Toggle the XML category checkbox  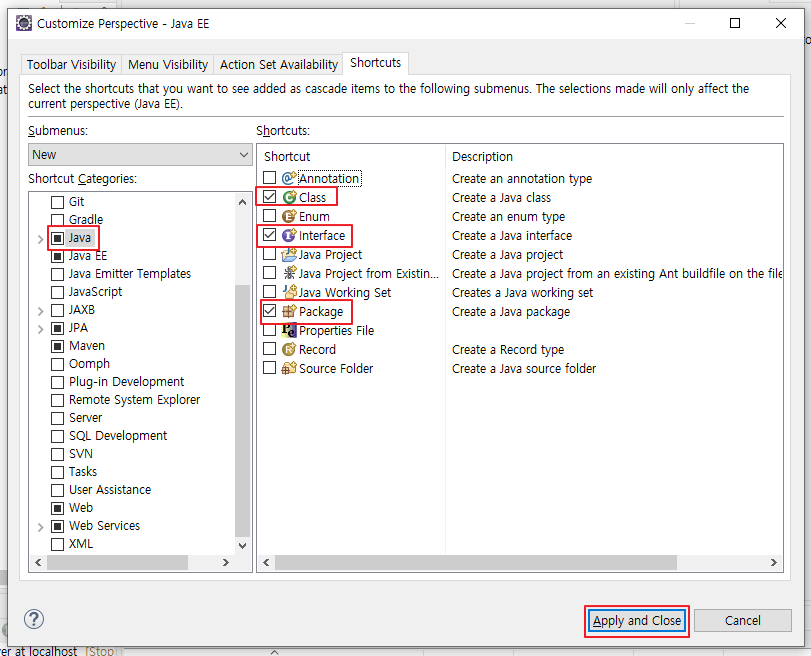pyautogui.click(x=57, y=544)
